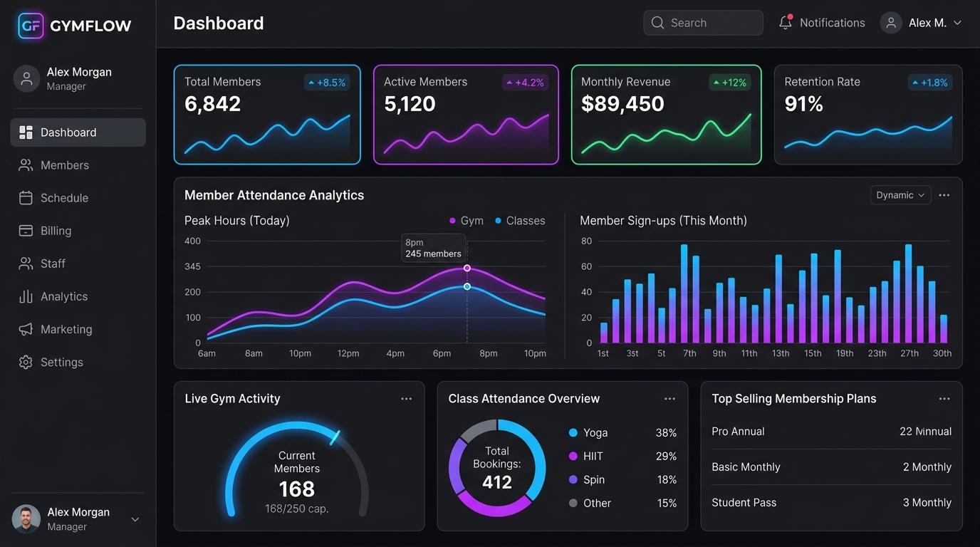Click the "+4.2%" badge on Active Members
The image size is (980, 547).
click(x=525, y=83)
